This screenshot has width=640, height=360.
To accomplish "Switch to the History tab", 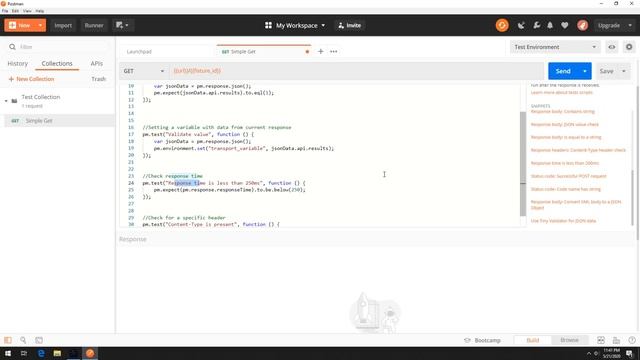I will pos(18,64).
